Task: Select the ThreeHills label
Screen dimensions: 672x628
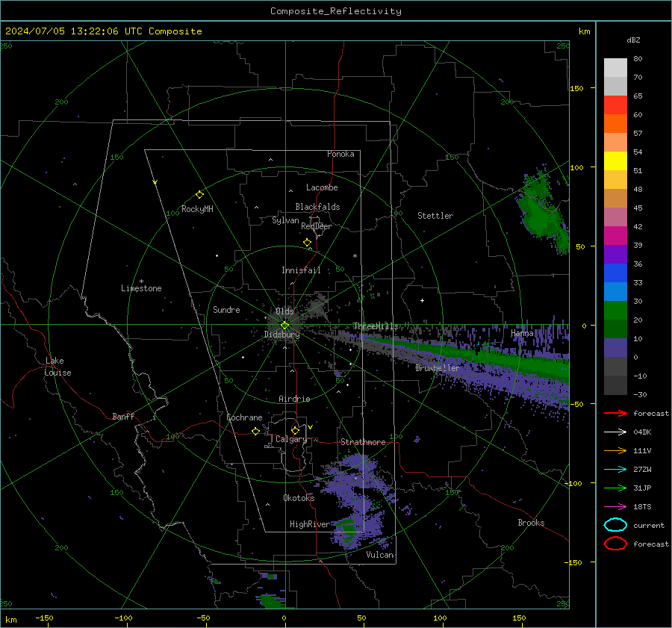Action: [x=376, y=326]
